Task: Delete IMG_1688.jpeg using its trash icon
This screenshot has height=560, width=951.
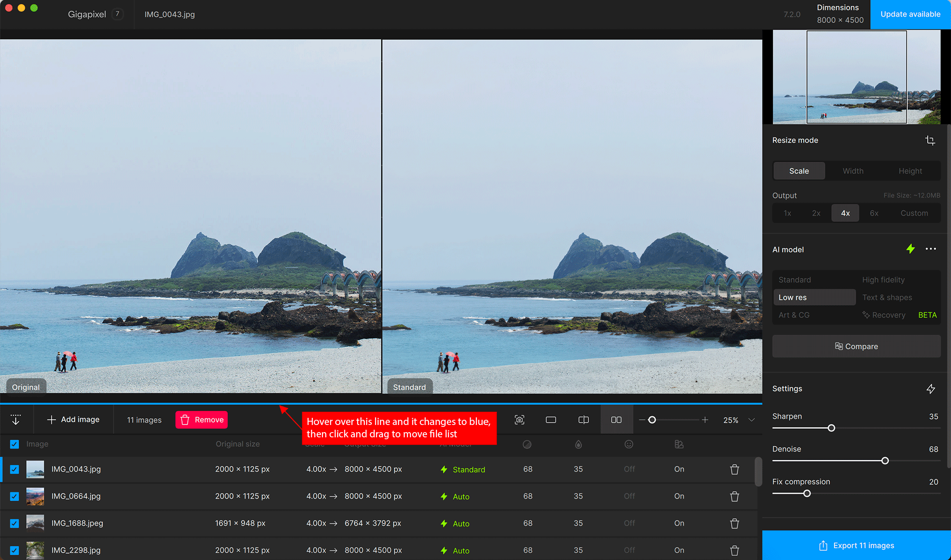Action: [735, 523]
